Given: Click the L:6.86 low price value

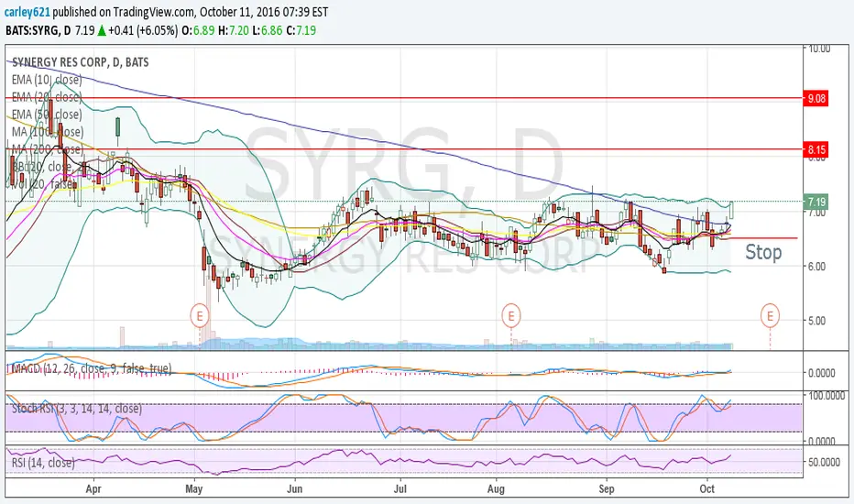Looking at the screenshot, I should (268, 30).
